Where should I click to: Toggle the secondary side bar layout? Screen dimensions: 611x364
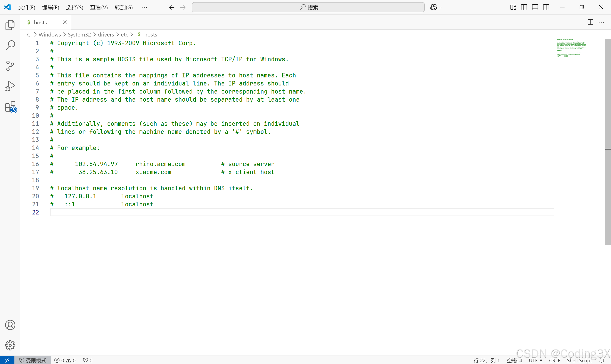(x=546, y=7)
